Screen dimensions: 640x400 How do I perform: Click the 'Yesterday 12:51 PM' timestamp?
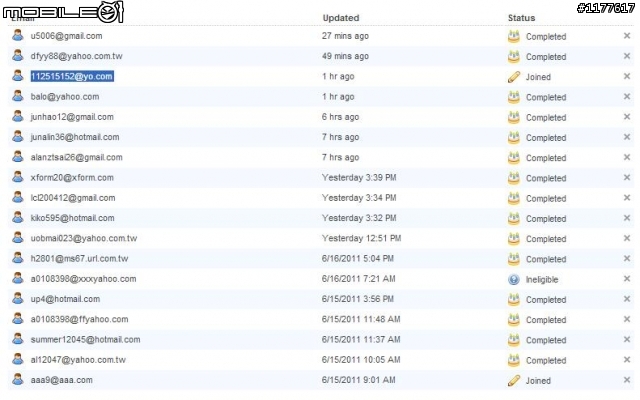[x=361, y=238]
